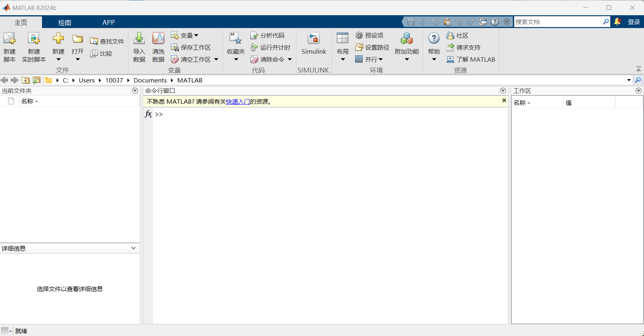Open 预设项 (Preferences)
644x336 pixels.
tap(369, 35)
